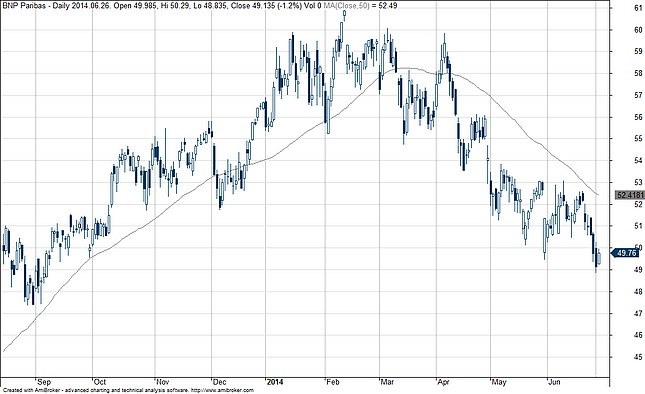This screenshot has height=394, width=645.
Task: Select the 'MA(Close,50) = 52.49' indicator label
Action: (360, 6)
